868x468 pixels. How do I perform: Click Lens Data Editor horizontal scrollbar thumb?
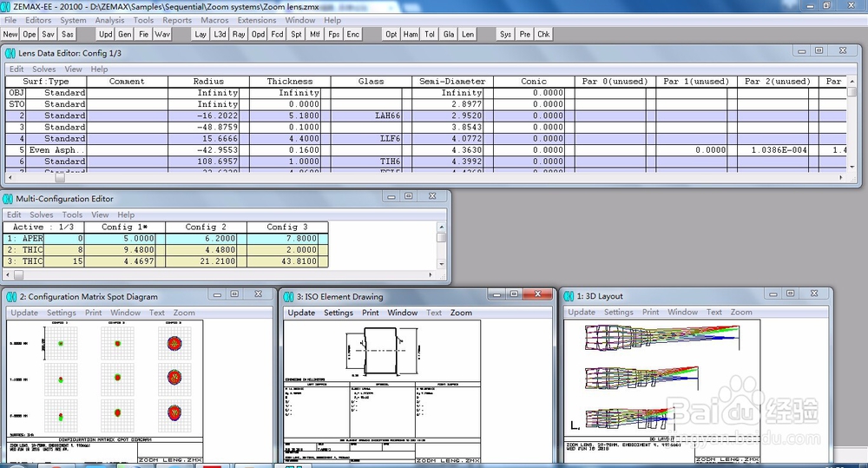(61, 178)
